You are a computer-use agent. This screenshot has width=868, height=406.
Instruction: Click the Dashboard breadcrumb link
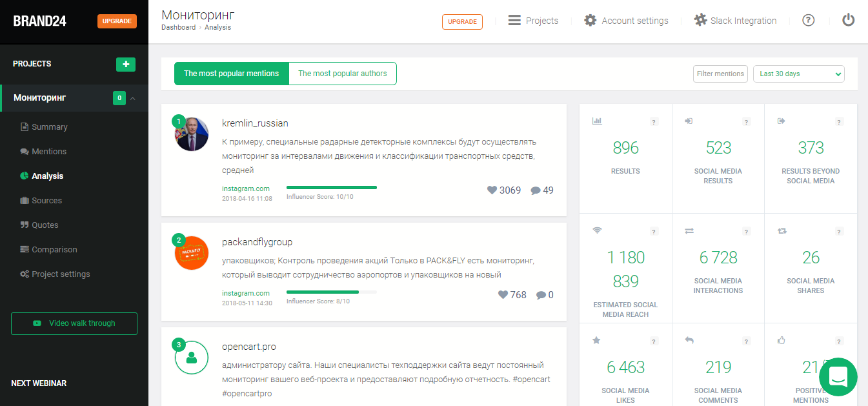(x=178, y=28)
